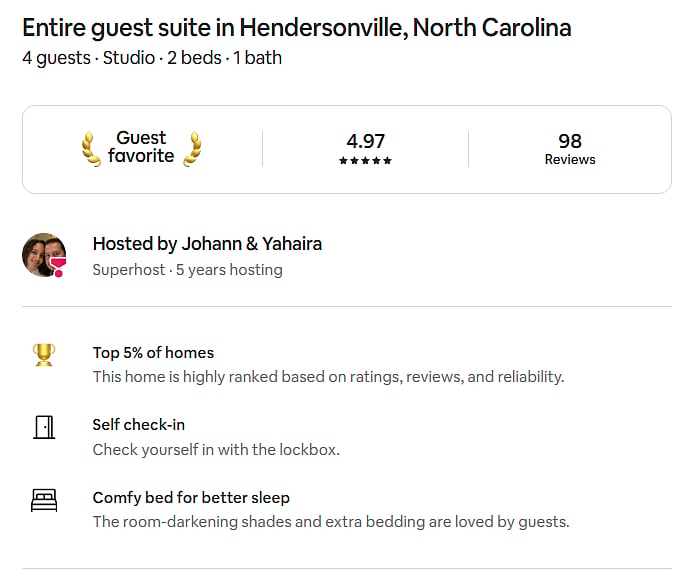Click the Superhost badge on the avatar
Screen dimensions: 690x573
[x=58, y=267]
